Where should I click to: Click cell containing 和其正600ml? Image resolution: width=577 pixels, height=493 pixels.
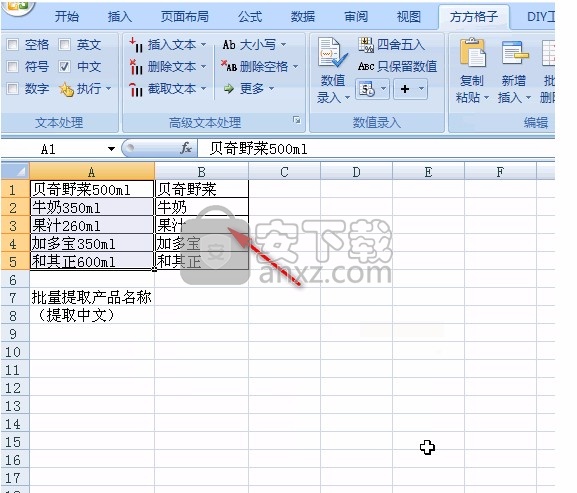(92, 261)
